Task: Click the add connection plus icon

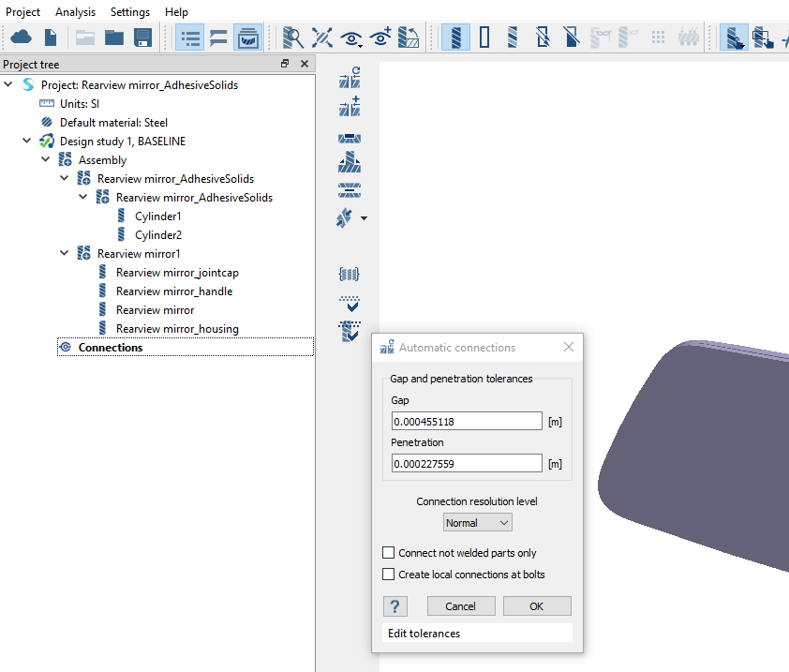Action: coord(350,106)
